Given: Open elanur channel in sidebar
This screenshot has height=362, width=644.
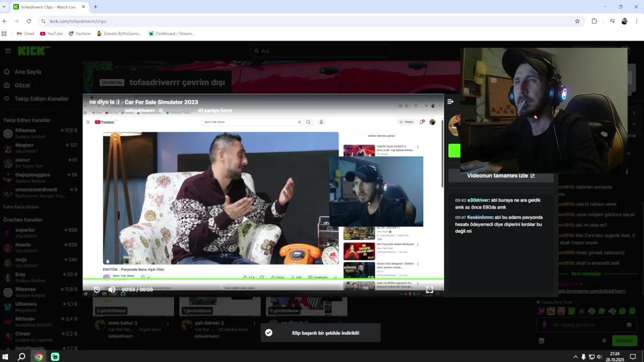Looking at the screenshot, I should pyautogui.click(x=40, y=162).
